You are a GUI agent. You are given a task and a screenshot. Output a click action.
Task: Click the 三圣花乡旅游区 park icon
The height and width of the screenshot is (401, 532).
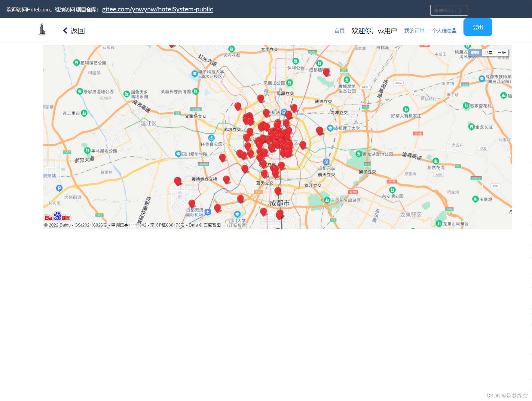coord(327,200)
